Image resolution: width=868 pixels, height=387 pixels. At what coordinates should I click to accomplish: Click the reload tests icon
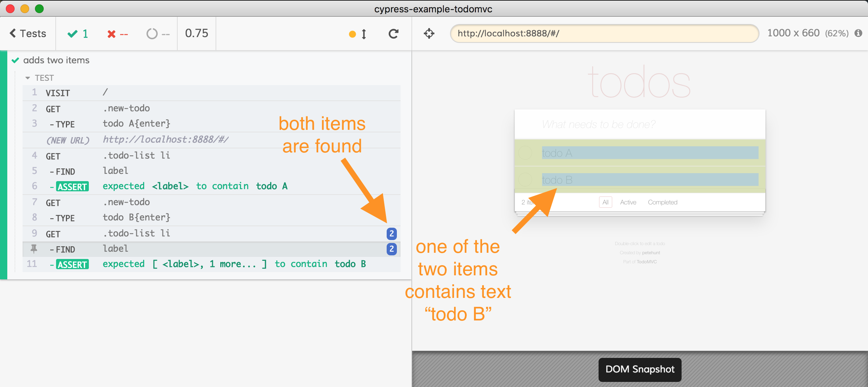tap(393, 34)
